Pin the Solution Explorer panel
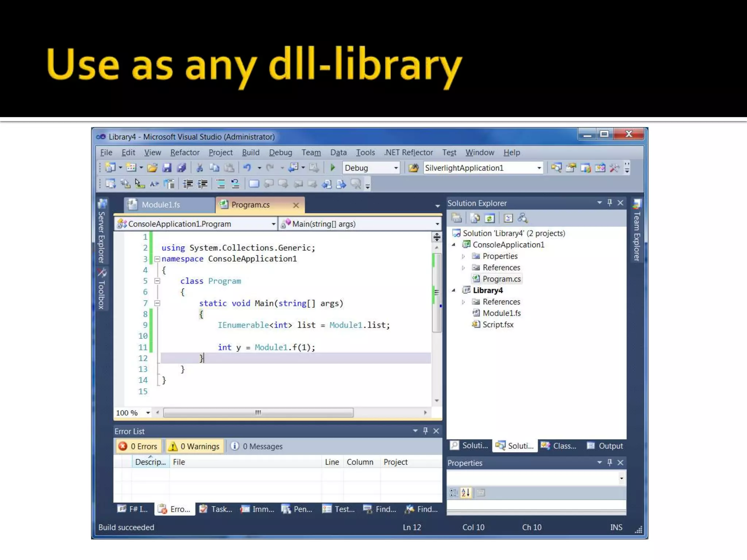 tap(610, 202)
